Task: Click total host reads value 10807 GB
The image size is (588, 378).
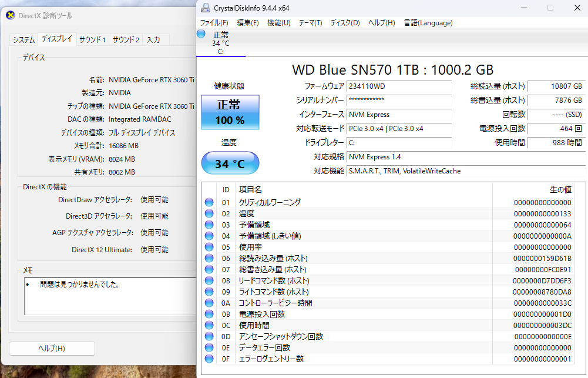Action: click(556, 86)
